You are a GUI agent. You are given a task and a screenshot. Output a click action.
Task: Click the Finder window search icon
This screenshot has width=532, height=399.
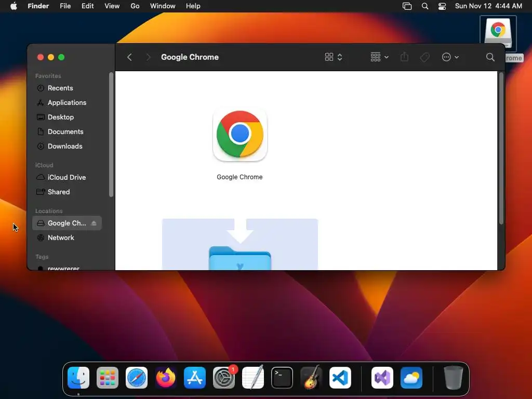[x=490, y=57]
